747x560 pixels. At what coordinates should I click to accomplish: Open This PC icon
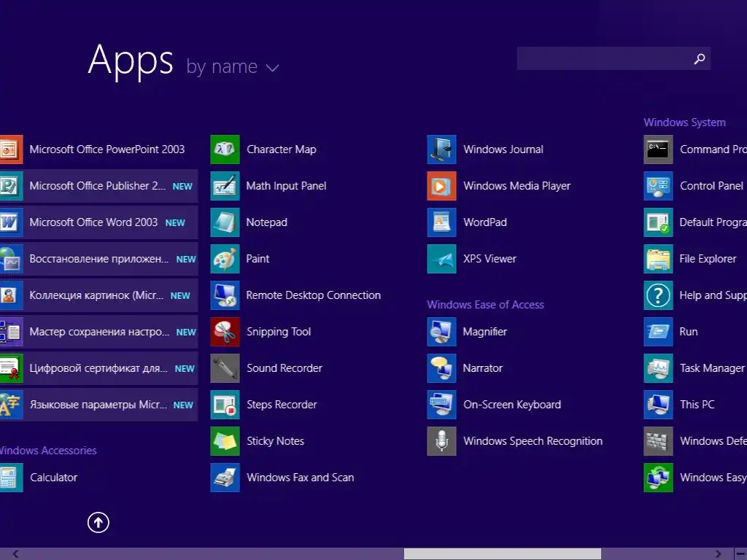[x=659, y=405]
